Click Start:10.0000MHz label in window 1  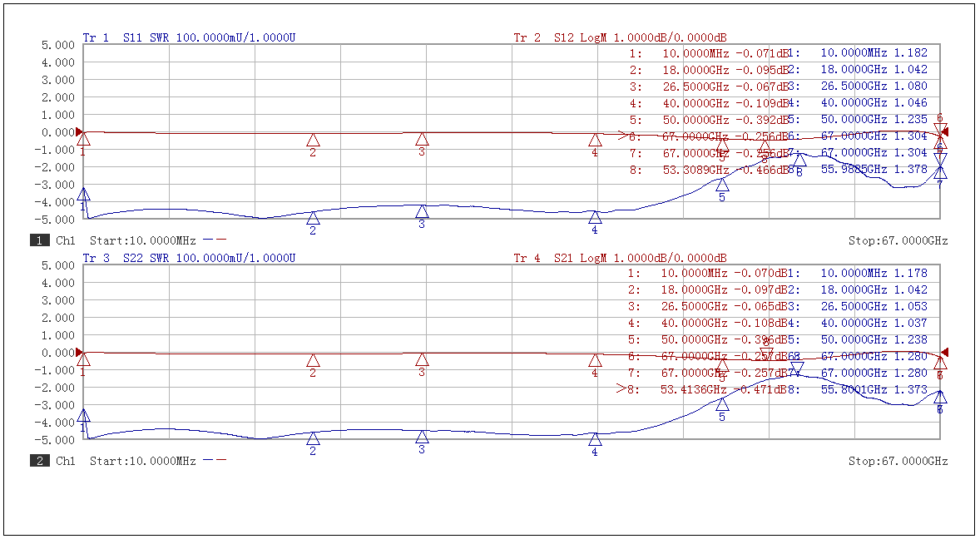click(x=142, y=241)
